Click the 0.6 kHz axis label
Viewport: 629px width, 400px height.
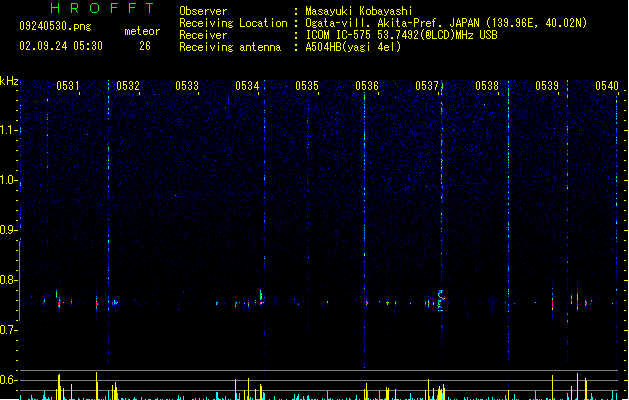[8, 380]
